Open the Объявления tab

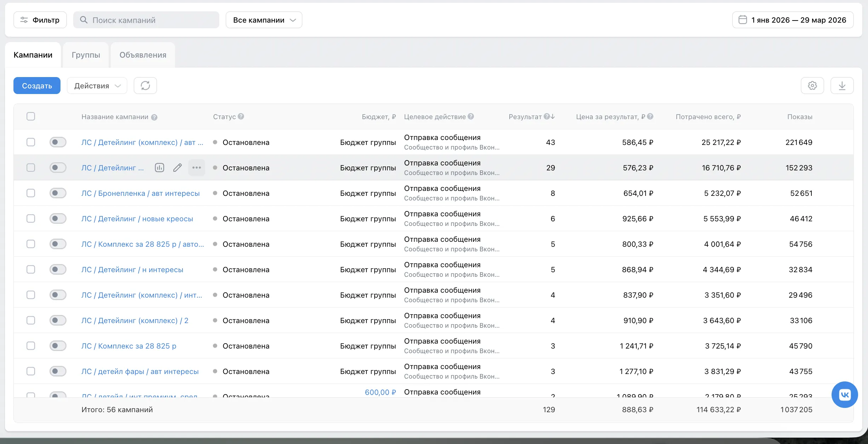(143, 55)
